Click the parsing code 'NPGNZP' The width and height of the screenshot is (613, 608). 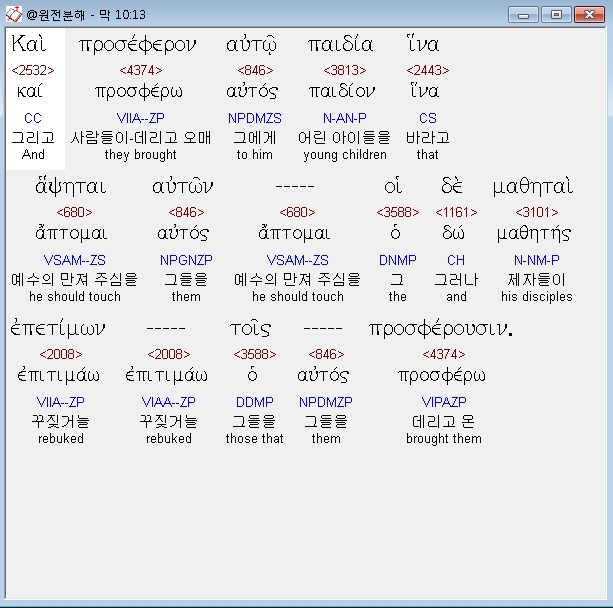click(186, 260)
